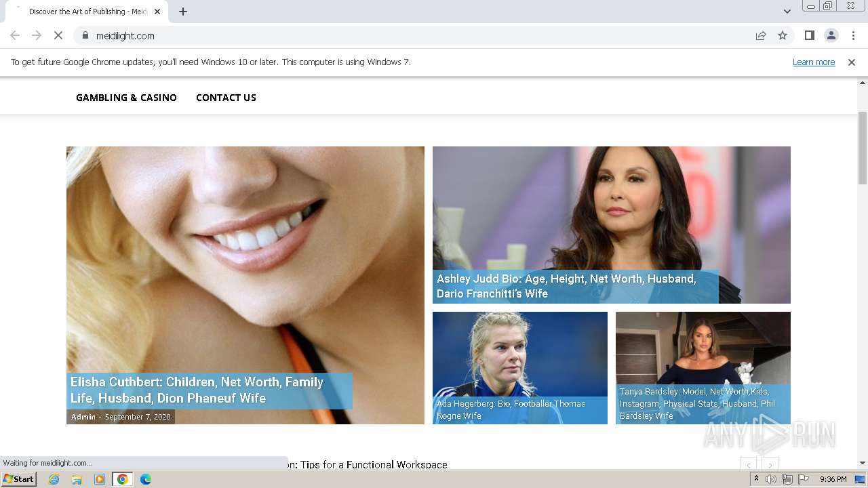
Task: Show next ticker item arrow
Action: coord(770,465)
